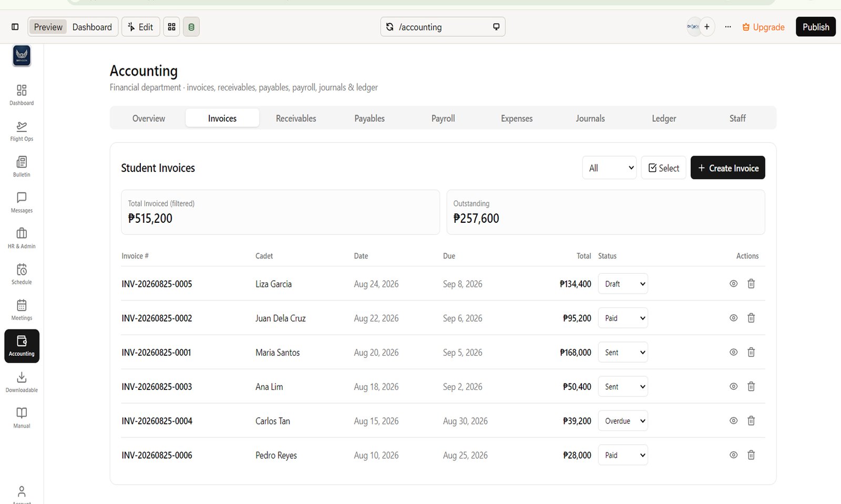Screen dimensions: 841x504
Task: Switch to the Payables tab
Action: click(370, 118)
